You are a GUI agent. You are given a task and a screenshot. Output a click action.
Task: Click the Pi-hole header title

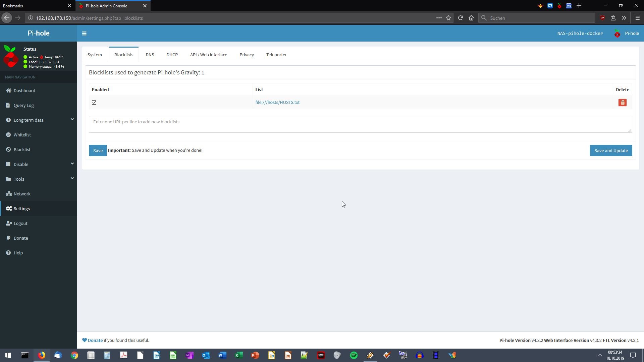click(39, 33)
